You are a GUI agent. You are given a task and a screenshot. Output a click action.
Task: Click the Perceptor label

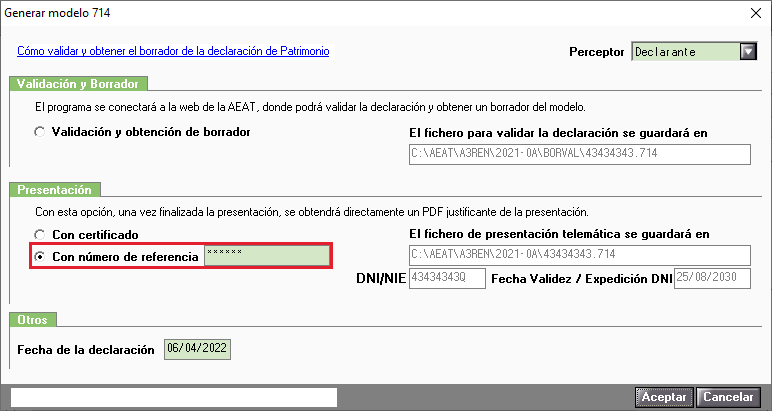597,52
